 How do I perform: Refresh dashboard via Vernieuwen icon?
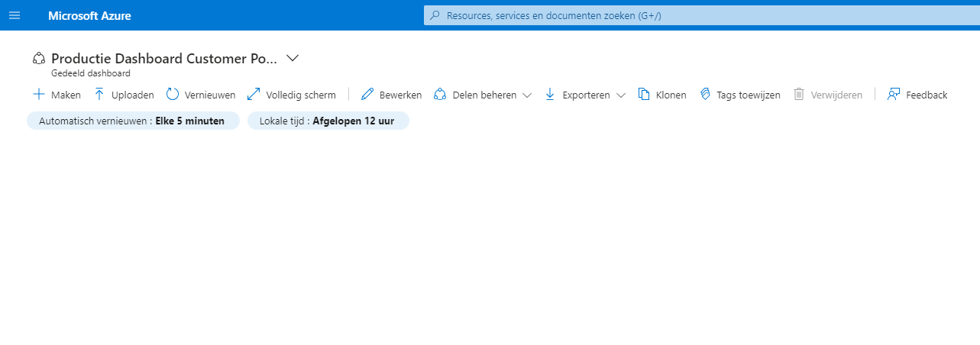[x=173, y=95]
